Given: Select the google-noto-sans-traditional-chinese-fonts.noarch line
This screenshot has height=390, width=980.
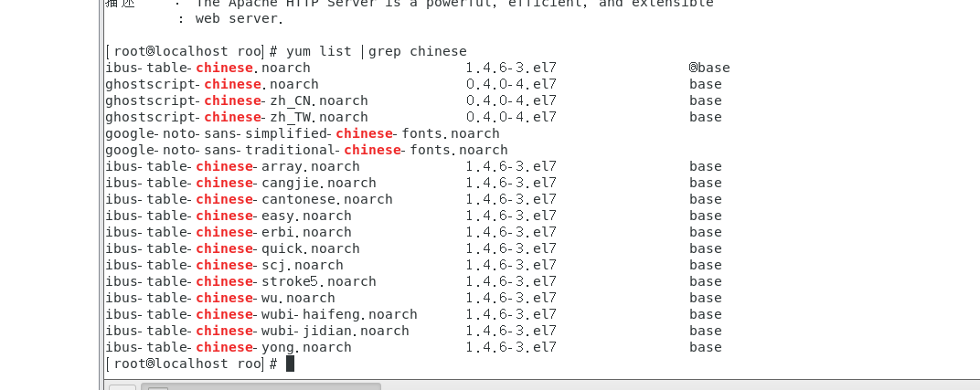Looking at the screenshot, I should [x=306, y=150].
